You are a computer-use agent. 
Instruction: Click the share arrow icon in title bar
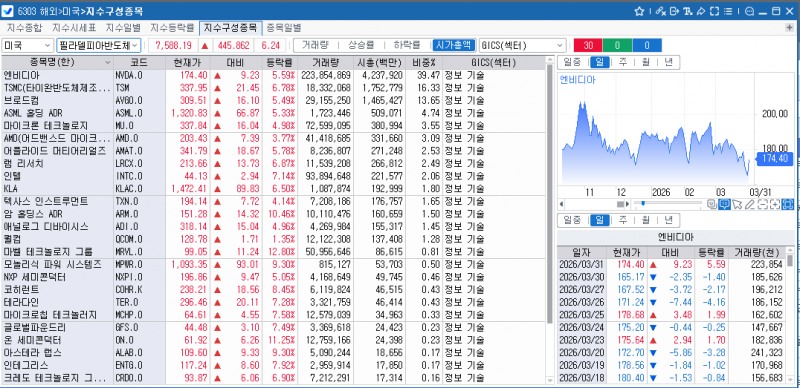click(x=701, y=11)
